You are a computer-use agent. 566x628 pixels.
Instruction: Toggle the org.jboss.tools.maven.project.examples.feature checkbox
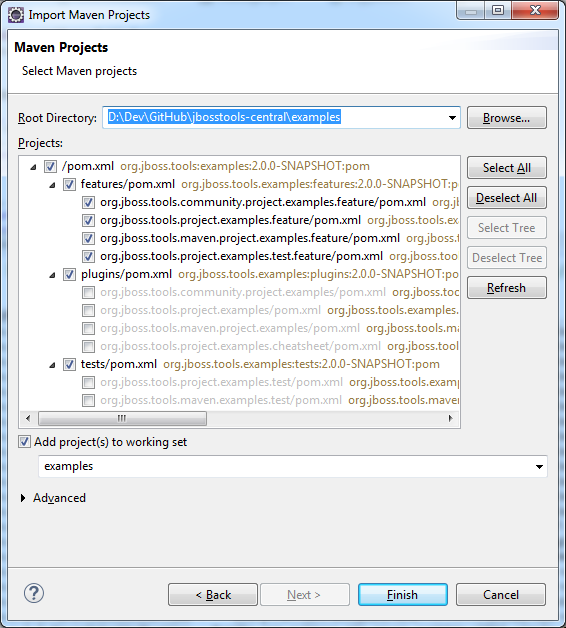click(89, 238)
